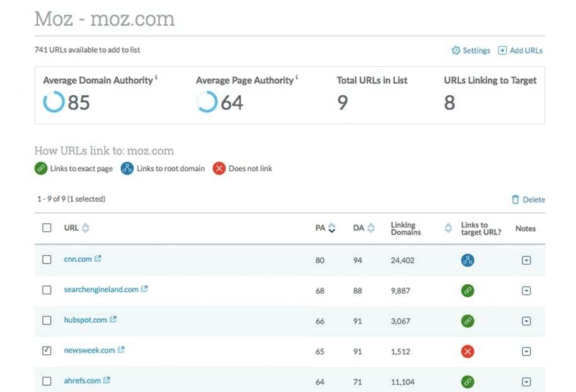Expand the Notes dropdown for cnn.com
Image resolution: width=576 pixels, height=392 pixels.
pos(526,260)
